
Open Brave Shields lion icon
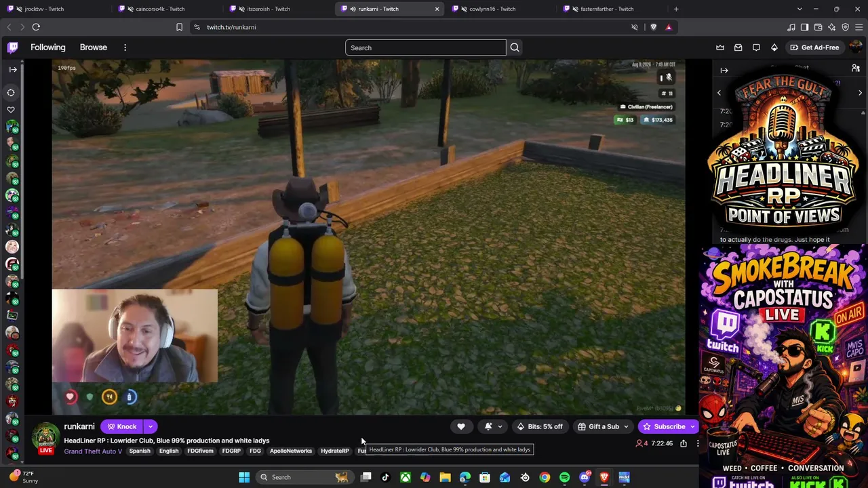coord(653,27)
